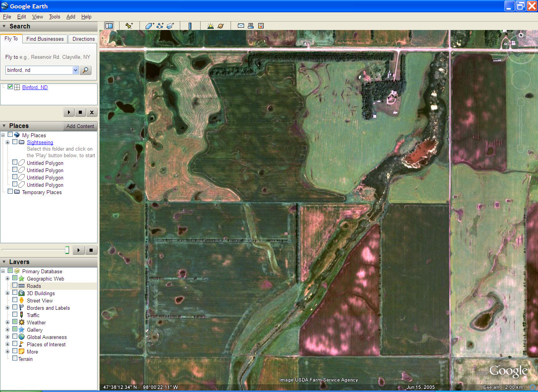
Task: Enable the Terrain layer checkbox
Action: [x=15, y=358]
